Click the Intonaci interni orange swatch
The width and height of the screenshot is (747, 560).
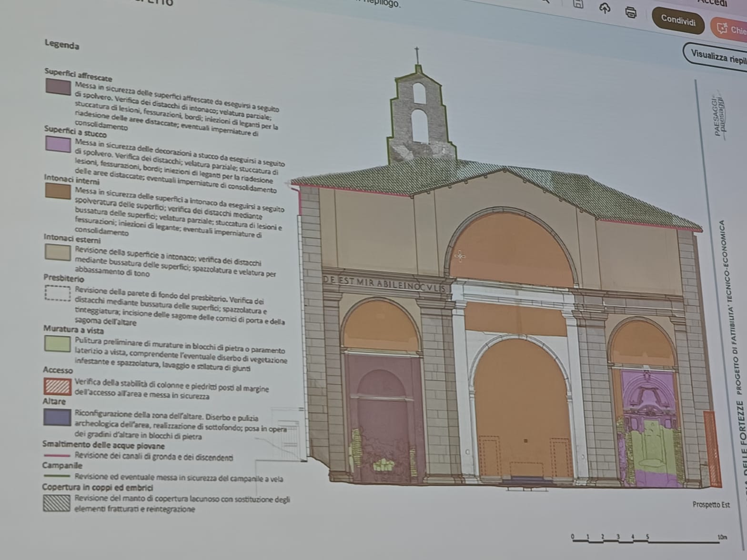click(58, 191)
